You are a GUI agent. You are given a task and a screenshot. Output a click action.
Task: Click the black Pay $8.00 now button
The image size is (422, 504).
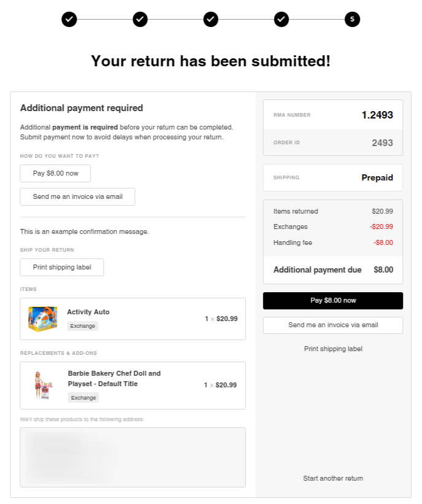point(333,301)
